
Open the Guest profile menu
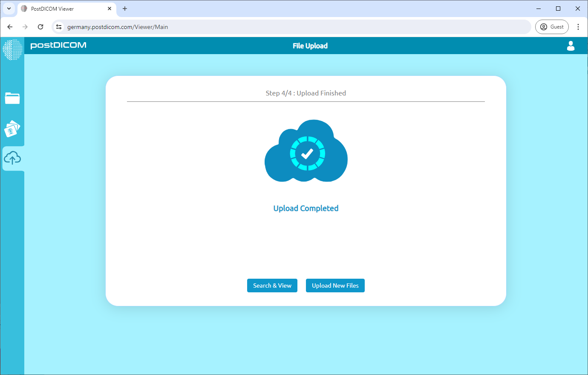pyautogui.click(x=552, y=27)
